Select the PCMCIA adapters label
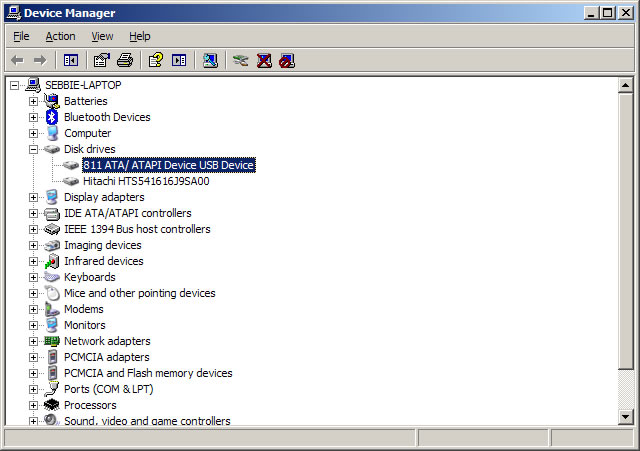 (x=107, y=357)
